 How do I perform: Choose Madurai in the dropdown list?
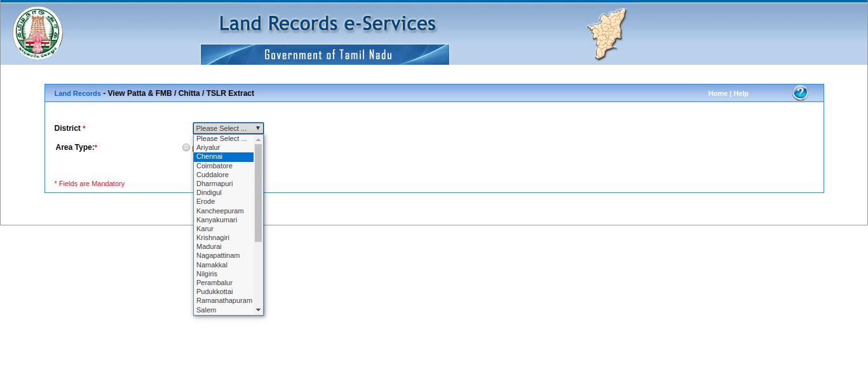[224, 246]
